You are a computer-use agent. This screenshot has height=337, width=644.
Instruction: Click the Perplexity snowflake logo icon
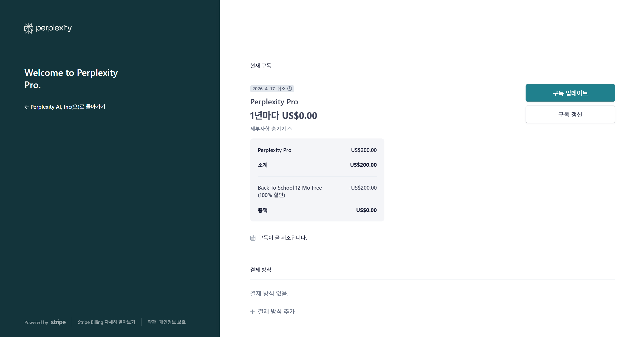click(28, 28)
